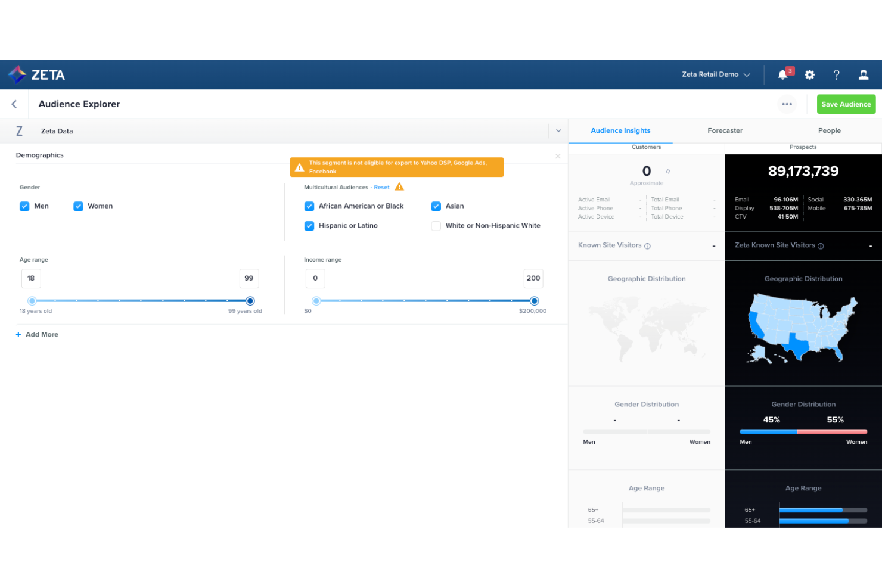
Task: Click the maximum age input showing 99
Action: click(249, 278)
